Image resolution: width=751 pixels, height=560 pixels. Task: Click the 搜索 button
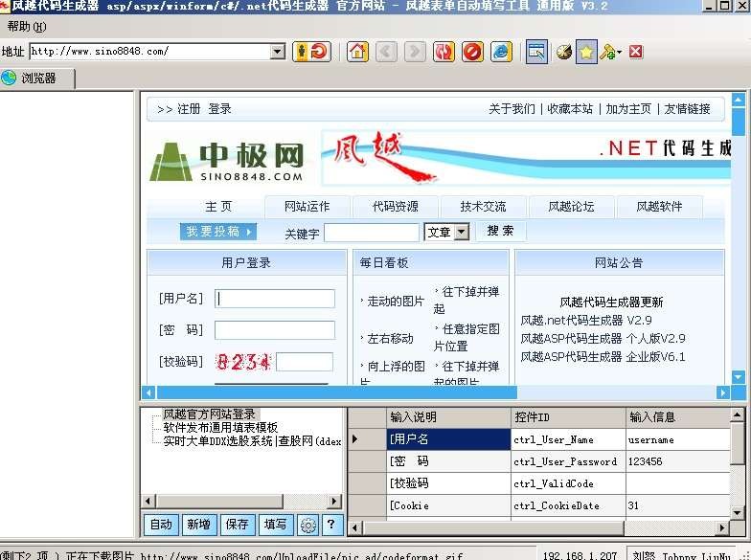pyautogui.click(x=500, y=232)
